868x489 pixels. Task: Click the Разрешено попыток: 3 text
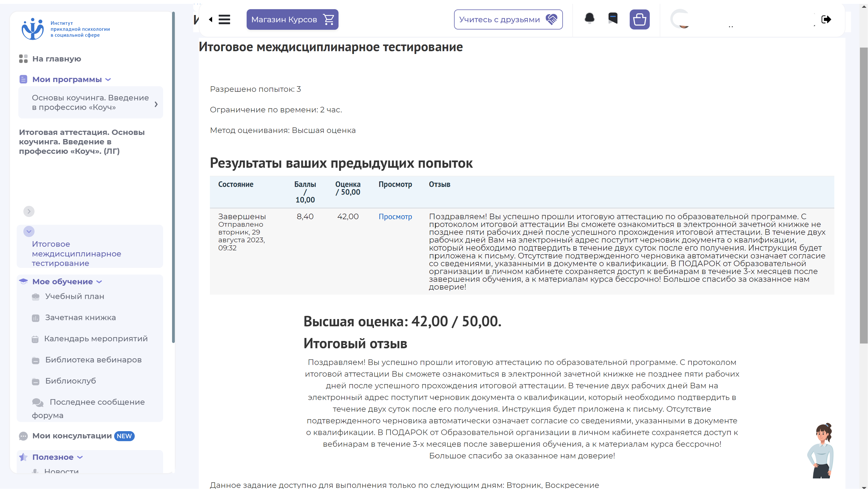(255, 89)
